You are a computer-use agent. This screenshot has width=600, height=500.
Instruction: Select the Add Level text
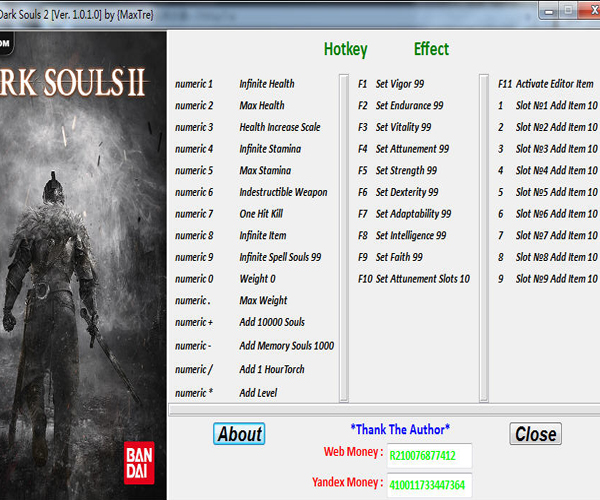(x=258, y=393)
